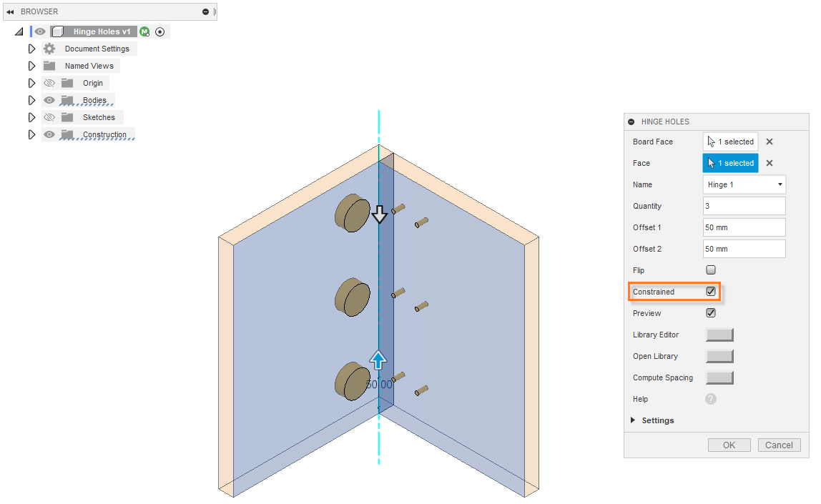Viewport: 821px width, 504px height.
Task: Click the Quantity input field
Action: point(744,206)
